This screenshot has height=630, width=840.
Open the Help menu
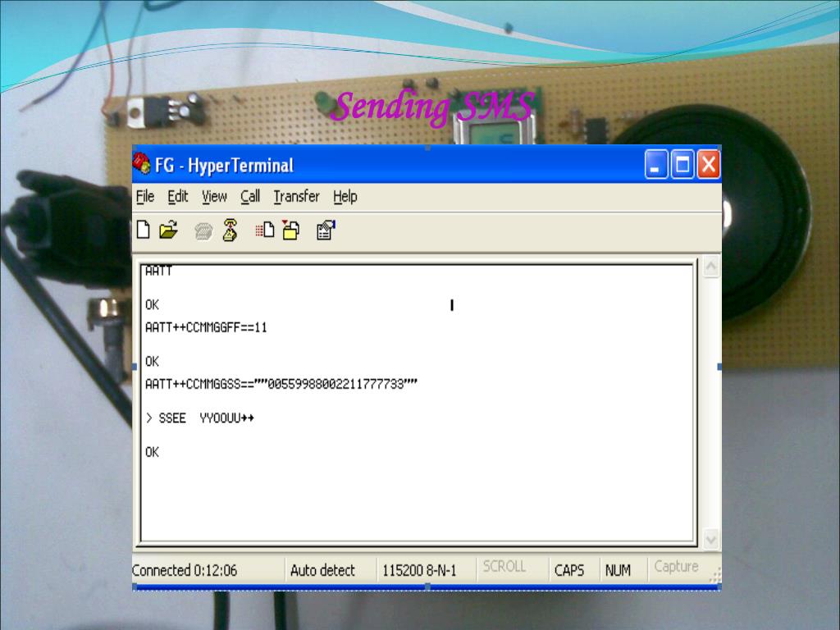tap(345, 197)
